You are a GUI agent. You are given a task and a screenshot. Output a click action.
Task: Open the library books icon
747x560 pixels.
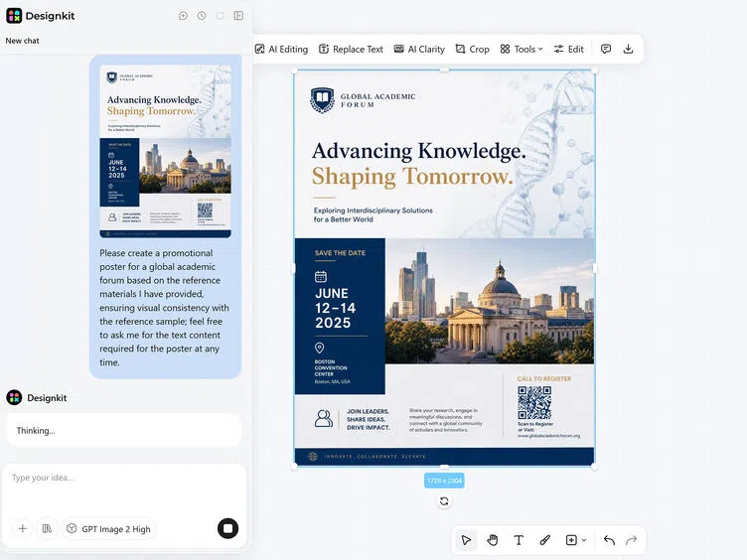47,528
